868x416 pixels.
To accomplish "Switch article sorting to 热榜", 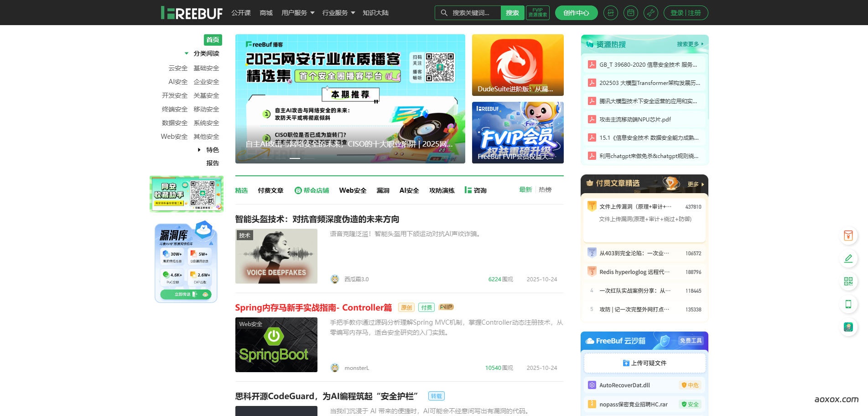I will coord(545,190).
